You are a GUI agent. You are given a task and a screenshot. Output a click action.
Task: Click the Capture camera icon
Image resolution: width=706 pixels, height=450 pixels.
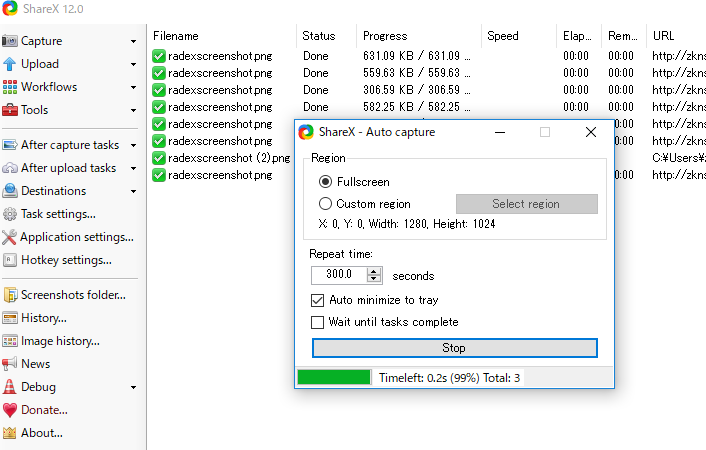9,41
